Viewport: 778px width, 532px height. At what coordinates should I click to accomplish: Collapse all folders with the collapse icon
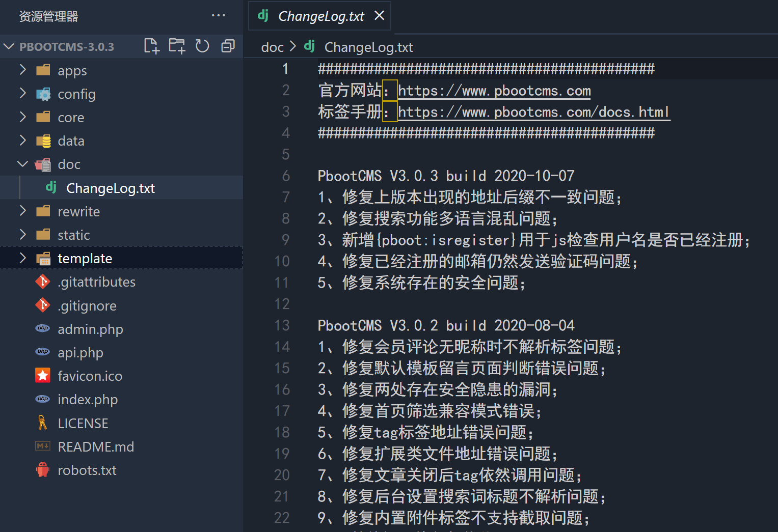228,46
